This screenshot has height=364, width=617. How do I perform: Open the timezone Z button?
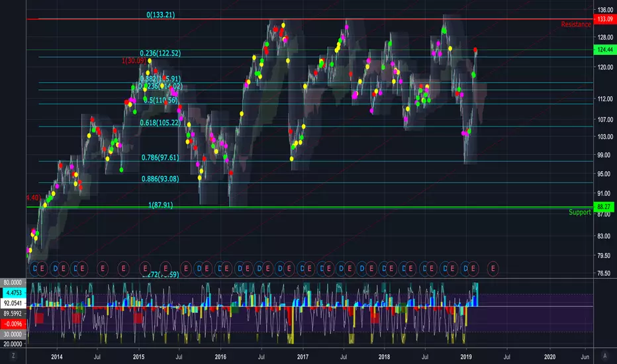coord(13,356)
